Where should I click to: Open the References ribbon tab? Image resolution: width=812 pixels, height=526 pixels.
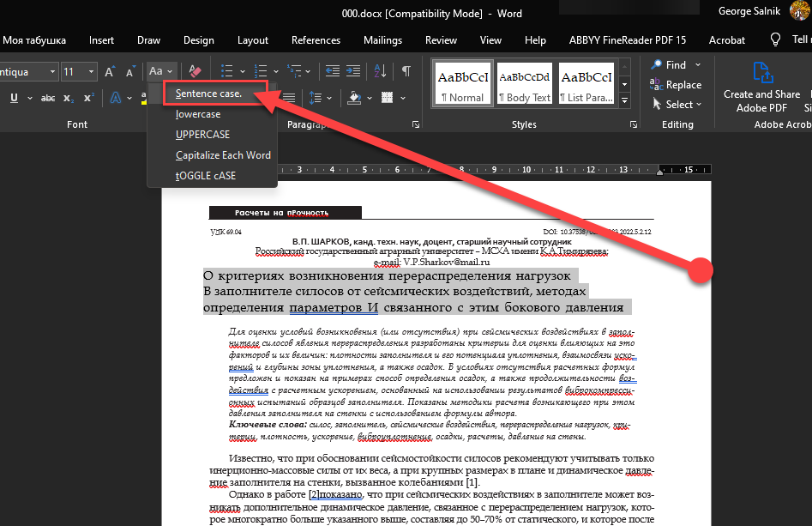coord(316,40)
